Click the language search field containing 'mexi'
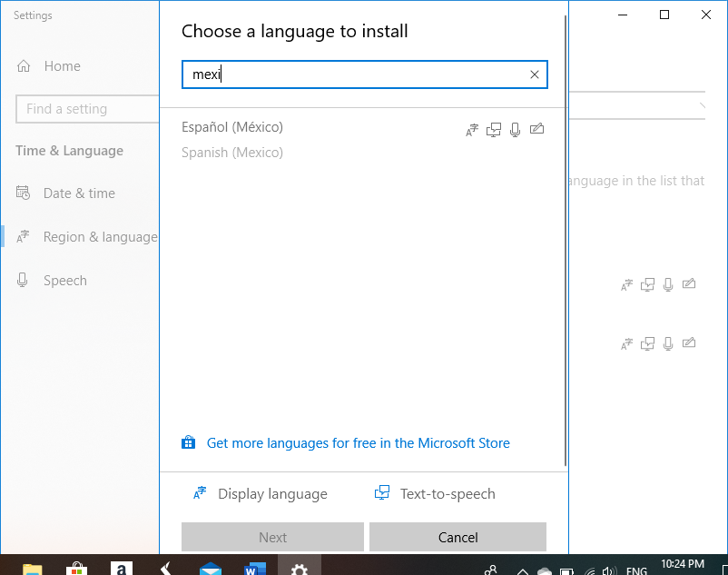Image resolution: width=728 pixels, height=575 pixels. pos(365,74)
